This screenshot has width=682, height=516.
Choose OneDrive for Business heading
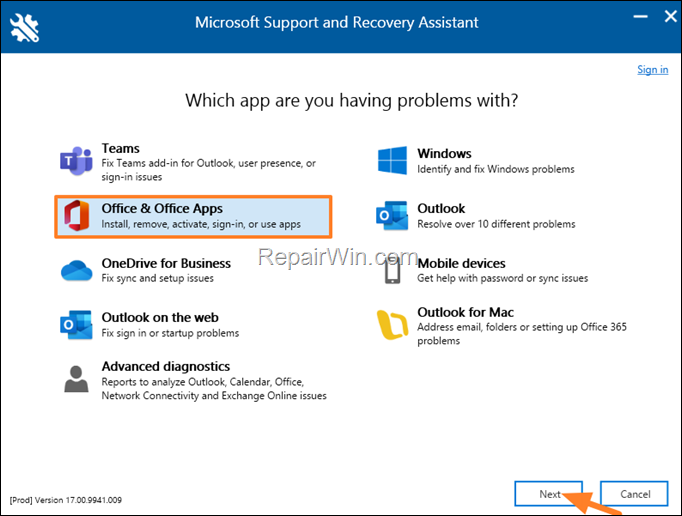pos(166,263)
